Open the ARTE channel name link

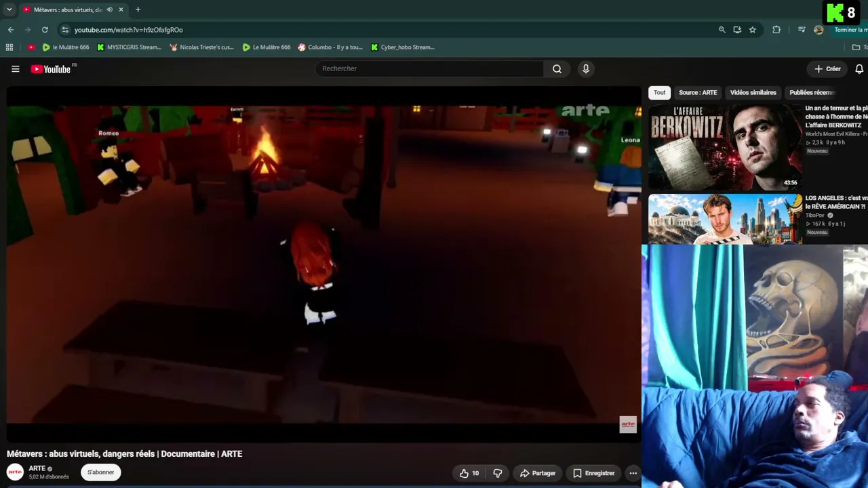(x=37, y=468)
